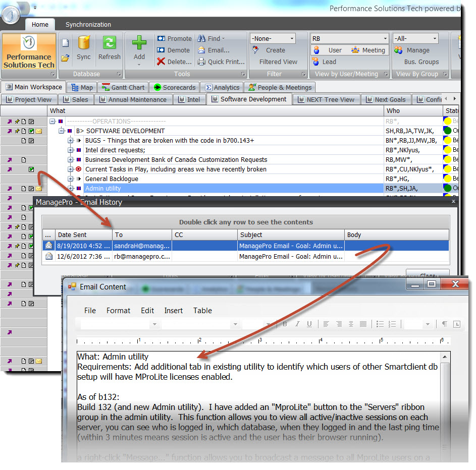This screenshot has height=470, width=476.
Task: Click the green status circle on Admin utility row
Action: [x=447, y=188]
